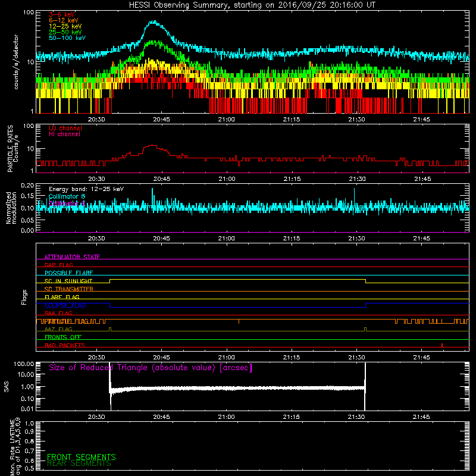Click the 'Energy band: 12-25 keV' label
Screen dimensions: 476x476
click(x=86, y=189)
